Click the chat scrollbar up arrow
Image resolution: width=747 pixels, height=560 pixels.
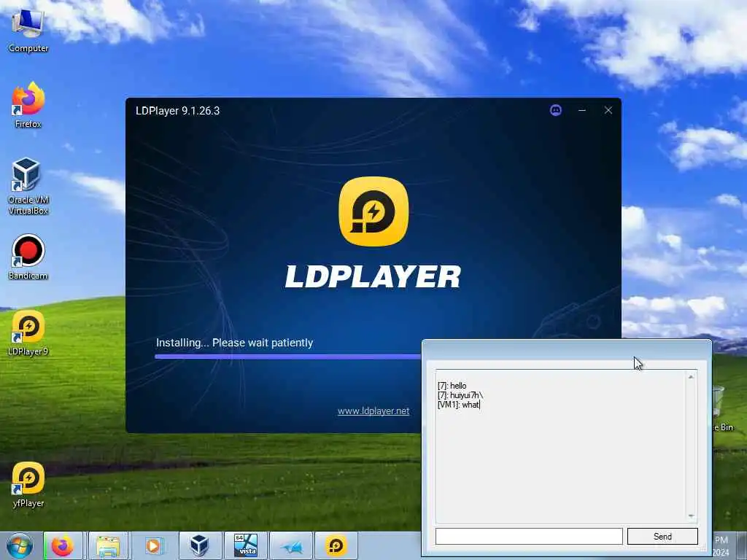coord(691,377)
